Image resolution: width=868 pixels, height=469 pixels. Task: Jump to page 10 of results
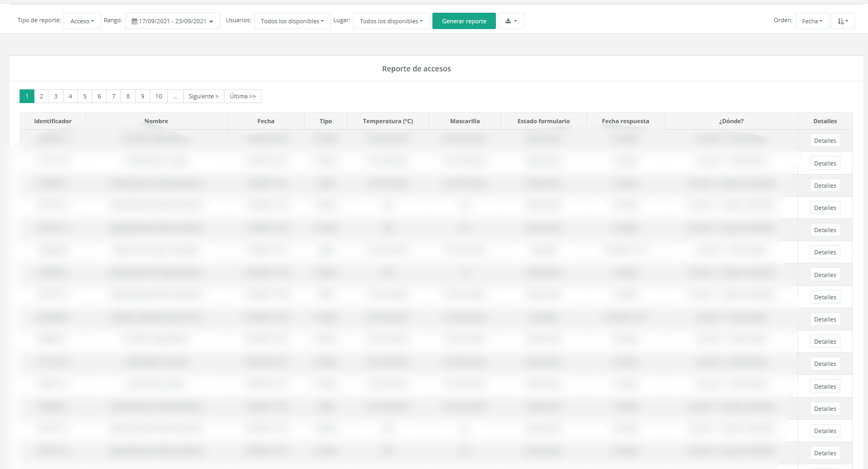pyautogui.click(x=158, y=96)
